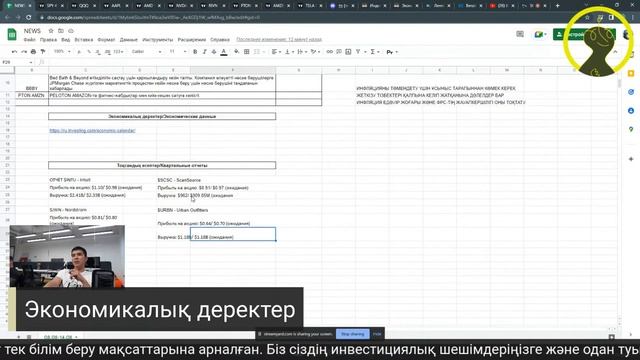Click the browser address bar
The height and width of the screenshot is (360, 640).
pyautogui.click(x=310, y=18)
